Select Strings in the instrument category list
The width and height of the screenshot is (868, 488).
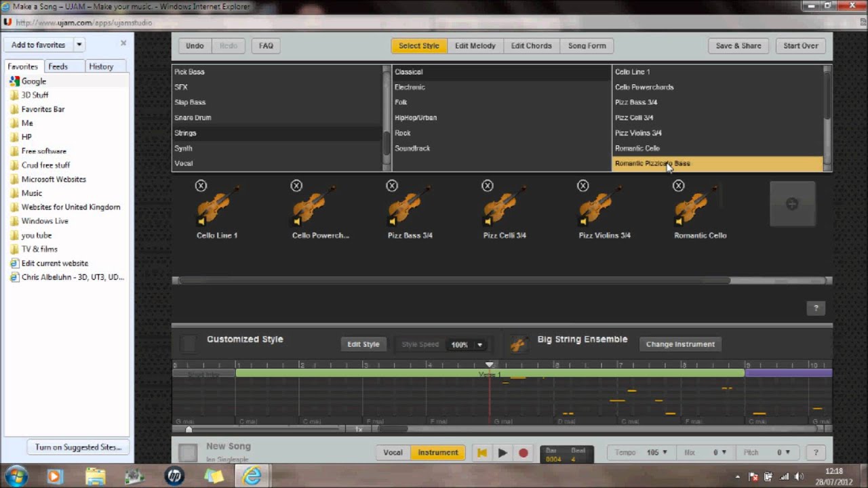(x=277, y=133)
